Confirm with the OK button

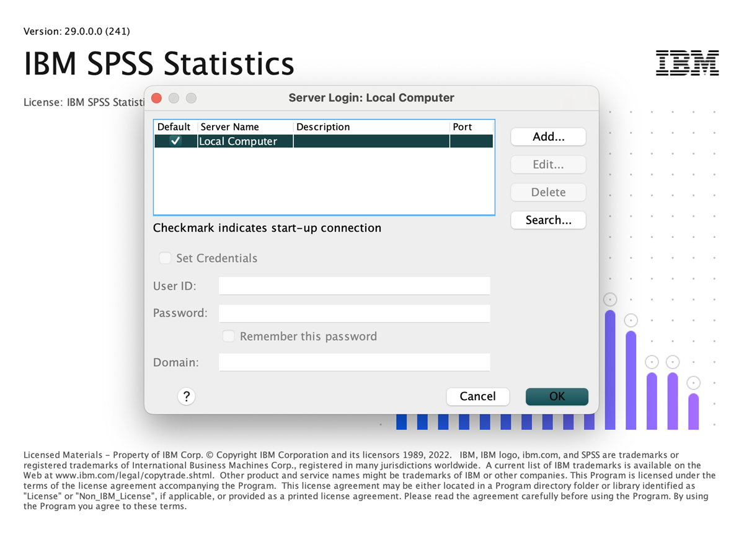point(556,396)
